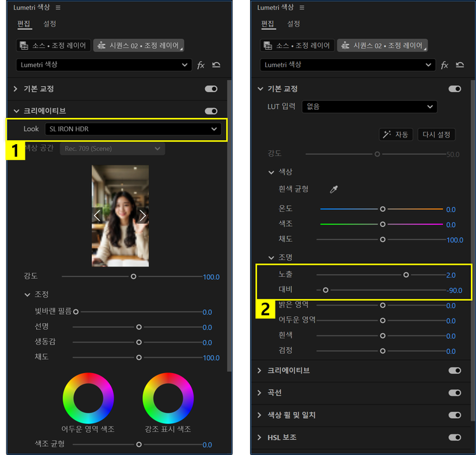Select 설정 tab in left panel

click(50, 23)
